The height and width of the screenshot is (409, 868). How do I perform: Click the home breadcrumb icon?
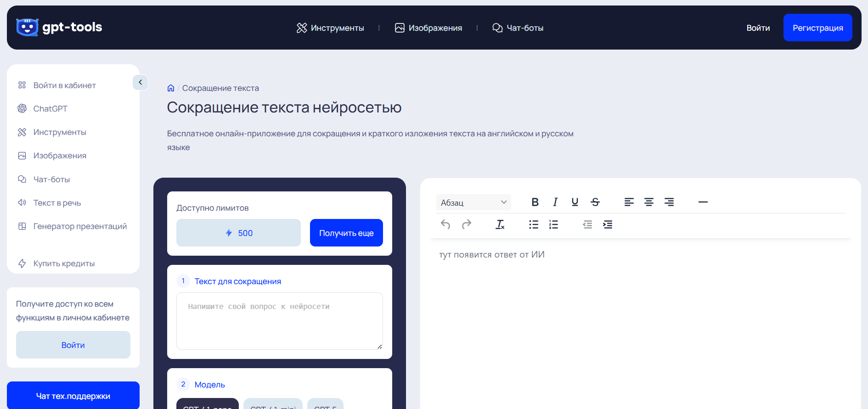point(171,88)
